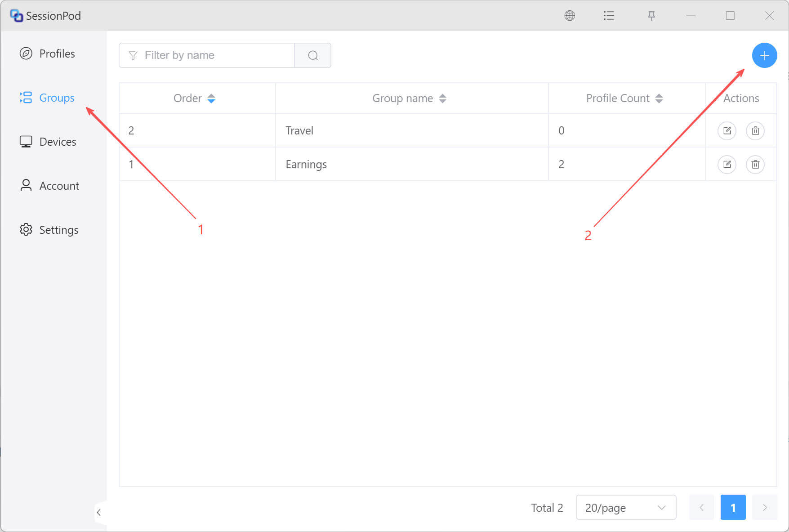Open the language globe icon
Screen dimensions: 789x532
[x=570, y=16]
